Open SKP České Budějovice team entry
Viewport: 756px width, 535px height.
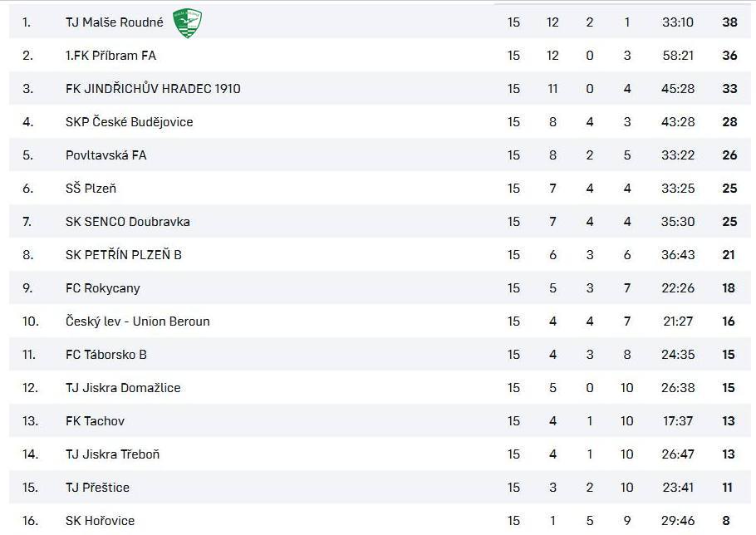(130, 122)
